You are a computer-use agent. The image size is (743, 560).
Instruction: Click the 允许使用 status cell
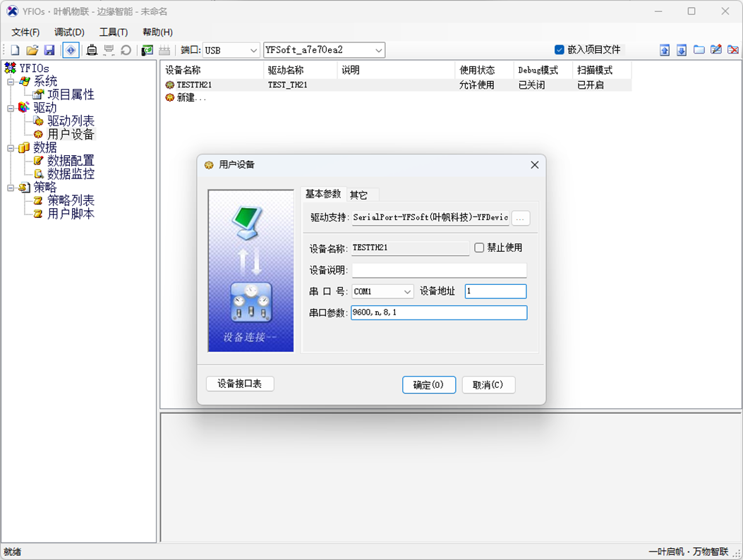click(x=477, y=85)
